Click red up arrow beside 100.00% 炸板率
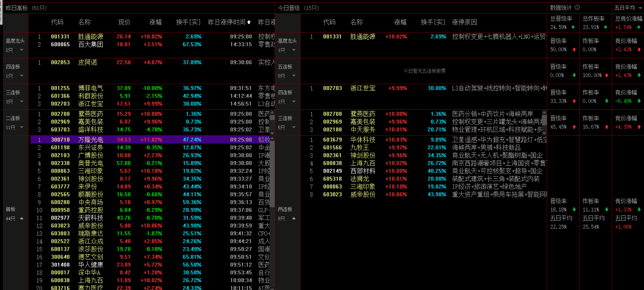Image resolution: width=644 pixels, height=290 pixels. 607,75
